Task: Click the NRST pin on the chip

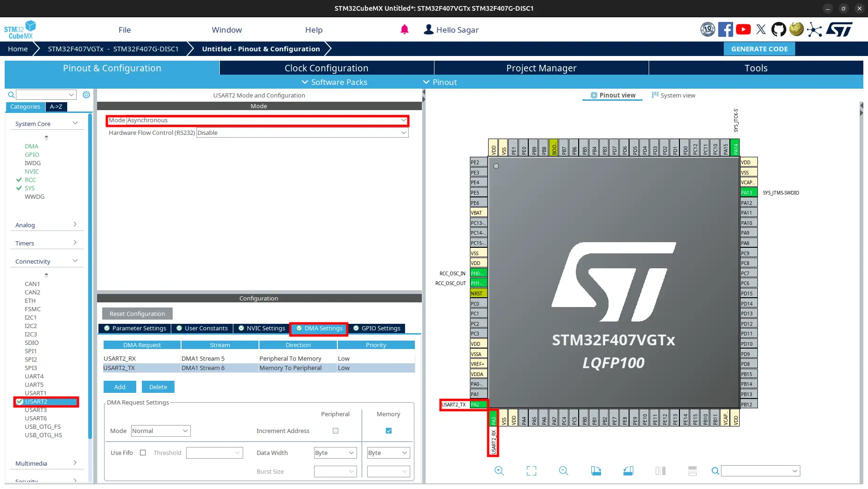Action: 478,293
